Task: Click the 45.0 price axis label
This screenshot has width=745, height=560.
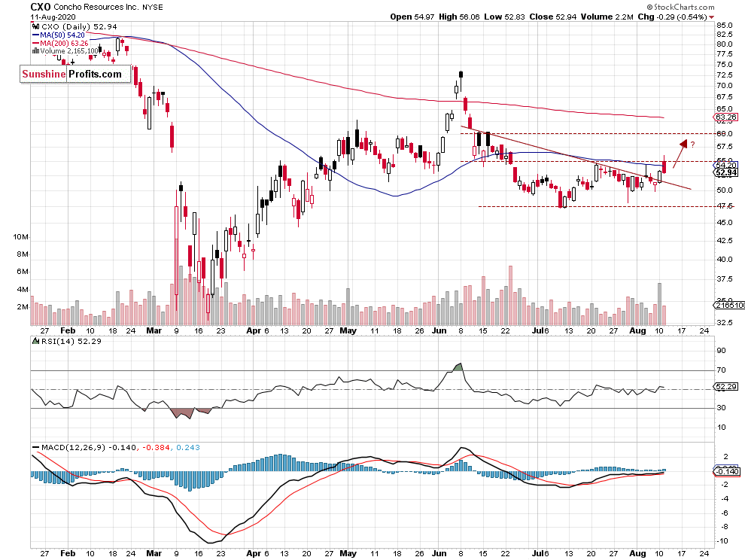Action: [725, 223]
